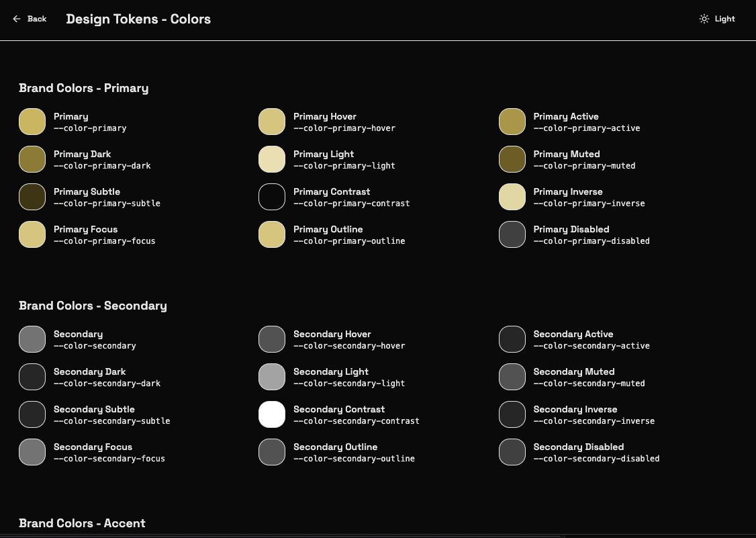The height and width of the screenshot is (538, 756).
Task: Select the Primary Contrast swatch
Action: [x=272, y=197]
